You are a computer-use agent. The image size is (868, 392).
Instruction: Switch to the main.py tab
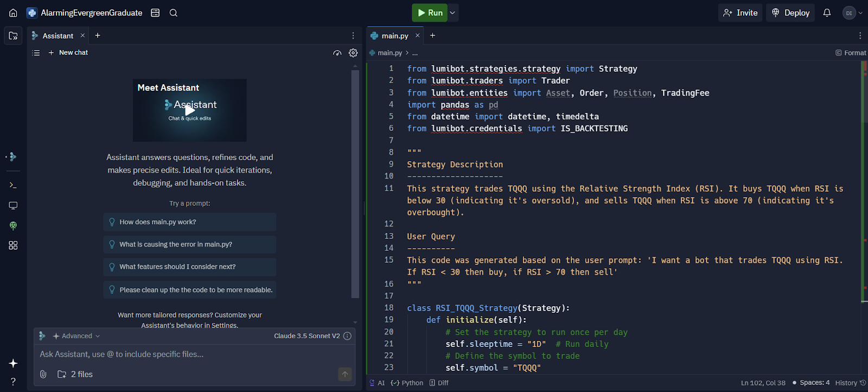[x=394, y=36]
